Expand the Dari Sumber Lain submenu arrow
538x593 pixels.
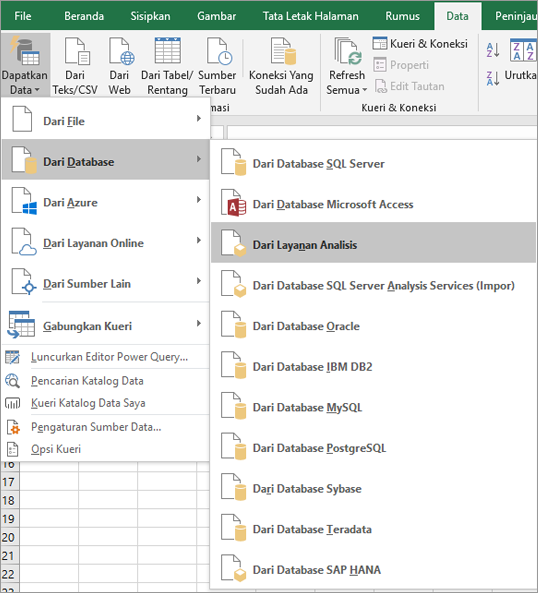(x=199, y=281)
